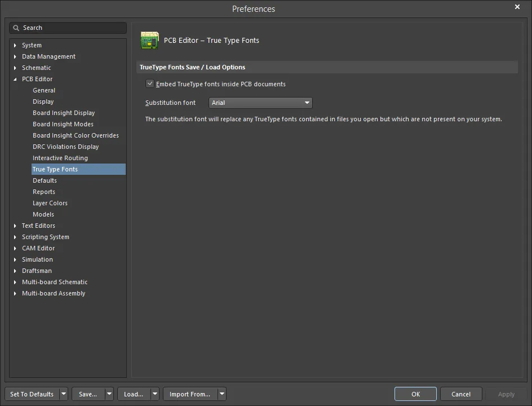Open the Load dropdown arrow
Image resolution: width=532 pixels, height=406 pixels.
click(x=155, y=394)
